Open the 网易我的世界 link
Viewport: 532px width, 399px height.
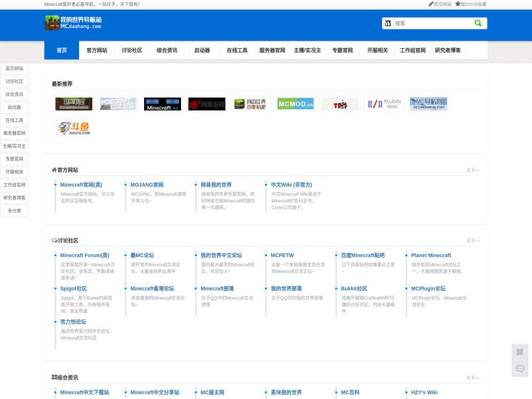pos(216,185)
